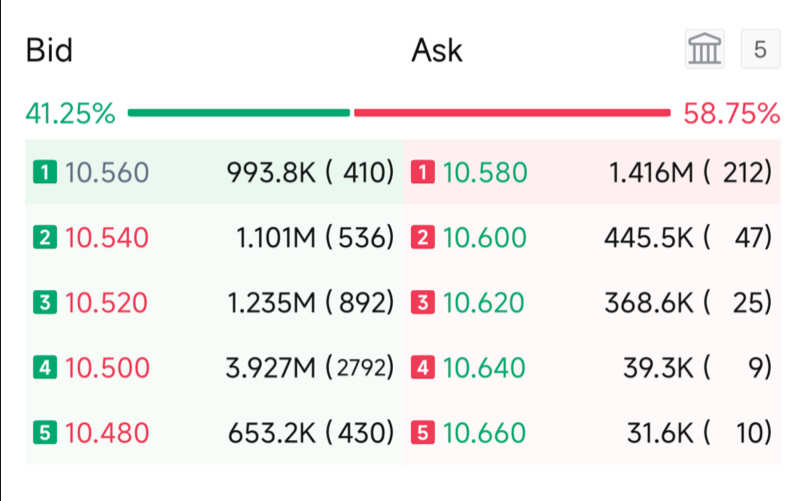The width and height of the screenshot is (804, 501).
Task: Open the depth level 5 selector
Action: pyautogui.click(x=760, y=49)
